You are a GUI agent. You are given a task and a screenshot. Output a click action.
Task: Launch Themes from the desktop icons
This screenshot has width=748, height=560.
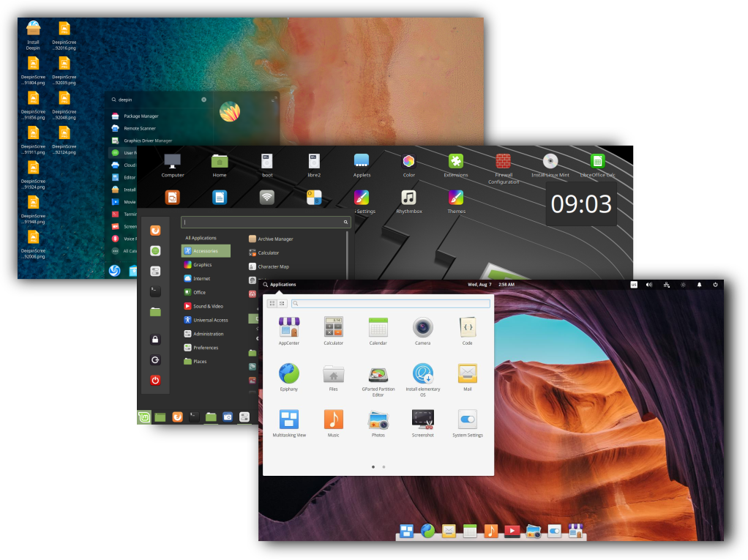pos(455,198)
